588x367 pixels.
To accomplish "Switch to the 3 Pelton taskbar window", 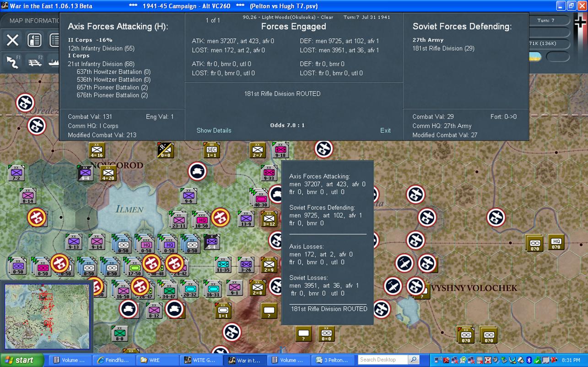I will pos(332,360).
